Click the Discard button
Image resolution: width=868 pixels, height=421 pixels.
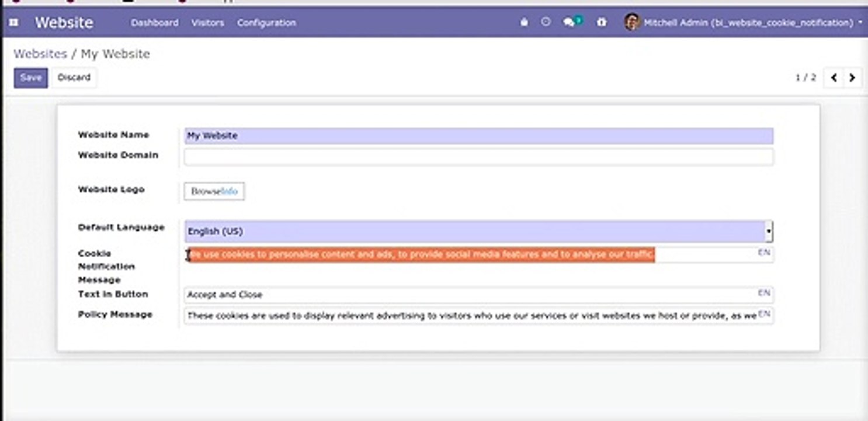tap(74, 78)
